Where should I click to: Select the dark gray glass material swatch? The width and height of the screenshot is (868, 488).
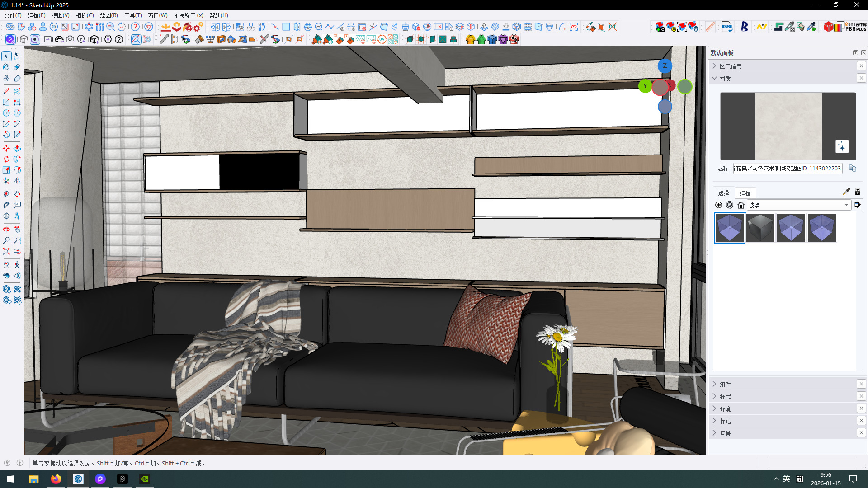[760, 228]
